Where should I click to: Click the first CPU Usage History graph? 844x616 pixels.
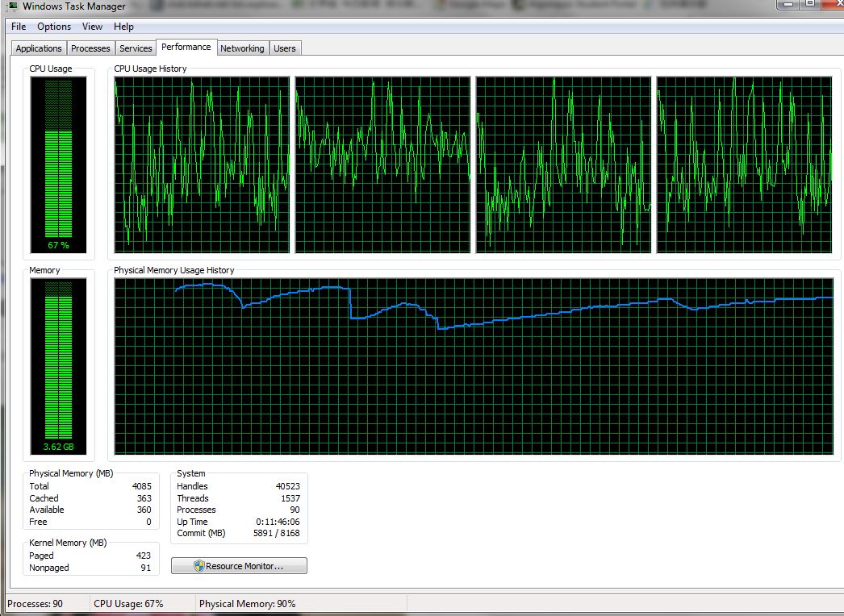point(202,165)
